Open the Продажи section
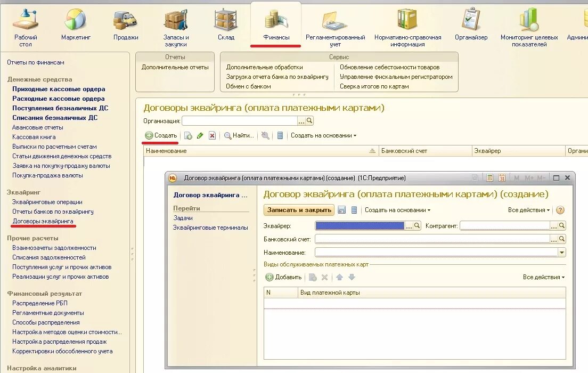588x373 pixels. pos(126,25)
